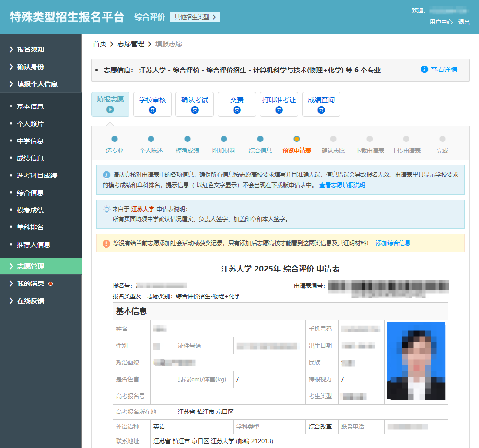479x448 pixels.
Task: Expand the 确认身份 sidebar section
Action: [x=31, y=67]
